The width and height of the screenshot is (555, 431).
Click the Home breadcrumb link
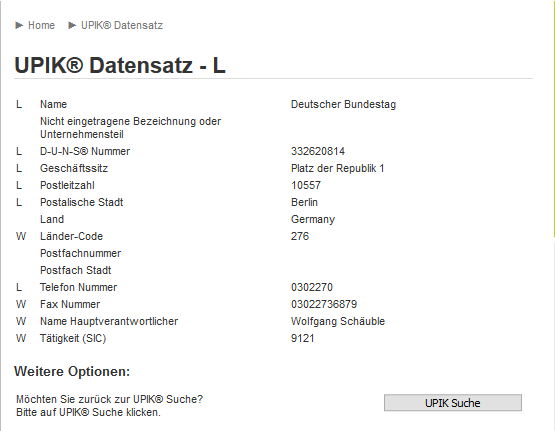tap(41, 25)
